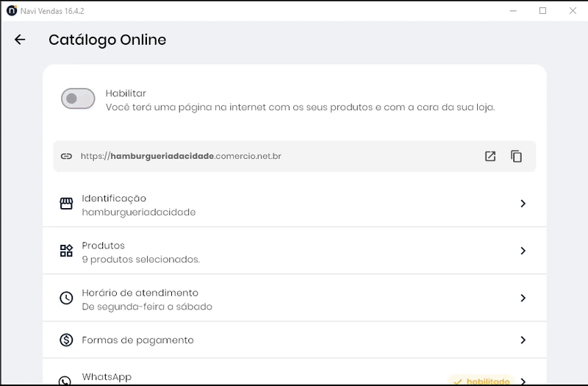Click the Produtos grid icon
The height and width of the screenshot is (386, 588).
point(66,251)
